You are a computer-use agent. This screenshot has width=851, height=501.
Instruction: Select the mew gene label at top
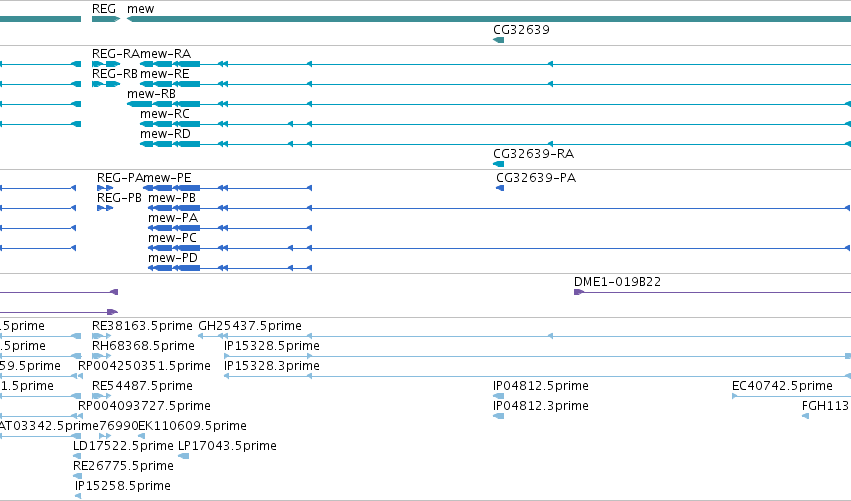tap(141, 9)
